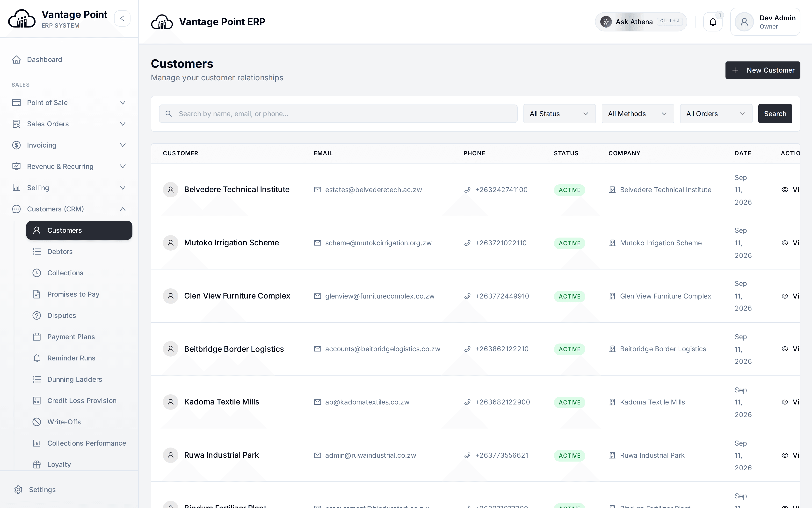Image resolution: width=812 pixels, height=508 pixels.
Task: Open the Ask Athena assistant
Action: (x=641, y=22)
